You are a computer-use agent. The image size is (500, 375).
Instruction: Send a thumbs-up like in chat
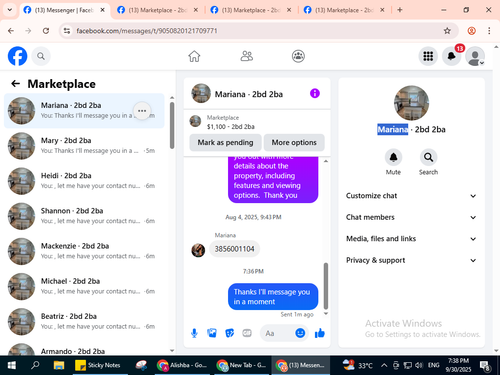click(x=320, y=333)
